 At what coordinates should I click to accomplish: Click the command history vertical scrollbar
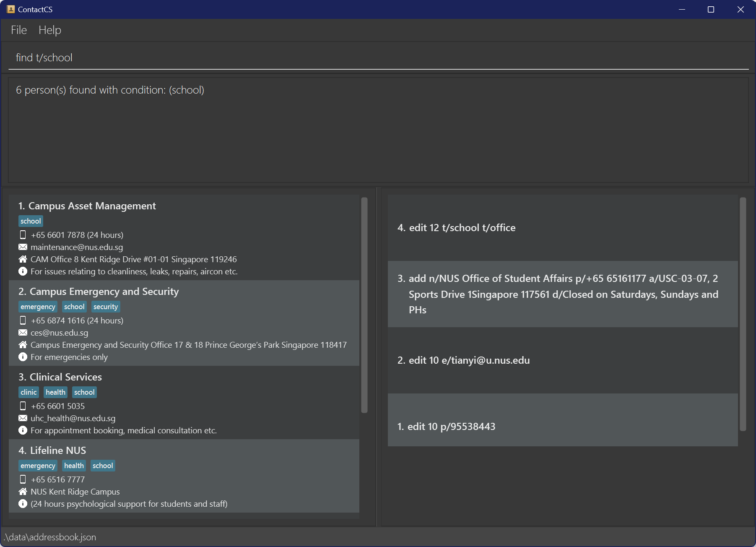[x=743, y=314]
